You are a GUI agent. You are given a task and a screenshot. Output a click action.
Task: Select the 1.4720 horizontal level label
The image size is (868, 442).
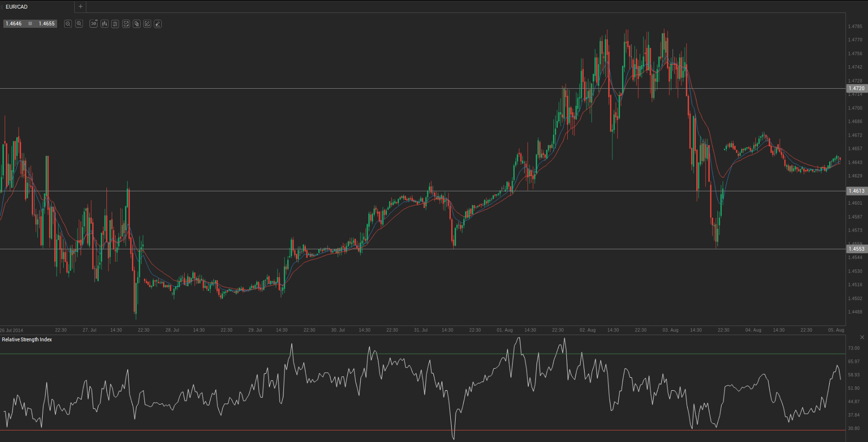click(x=856, y=88)
